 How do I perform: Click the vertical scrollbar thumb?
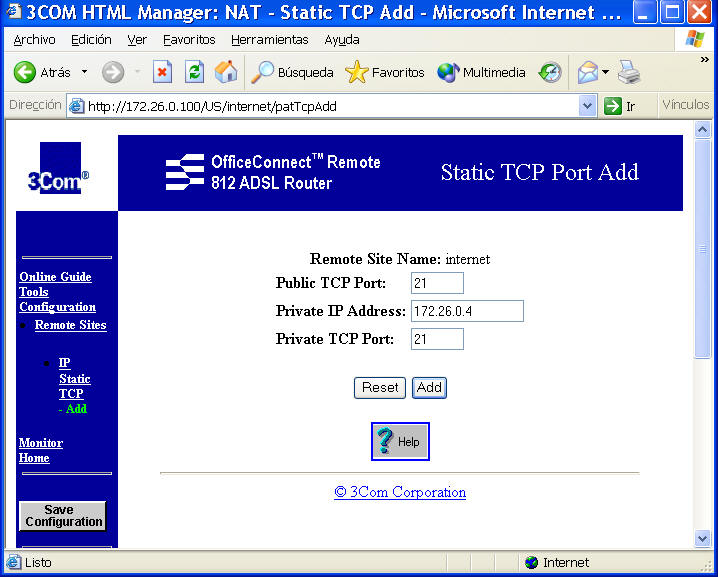702,249
